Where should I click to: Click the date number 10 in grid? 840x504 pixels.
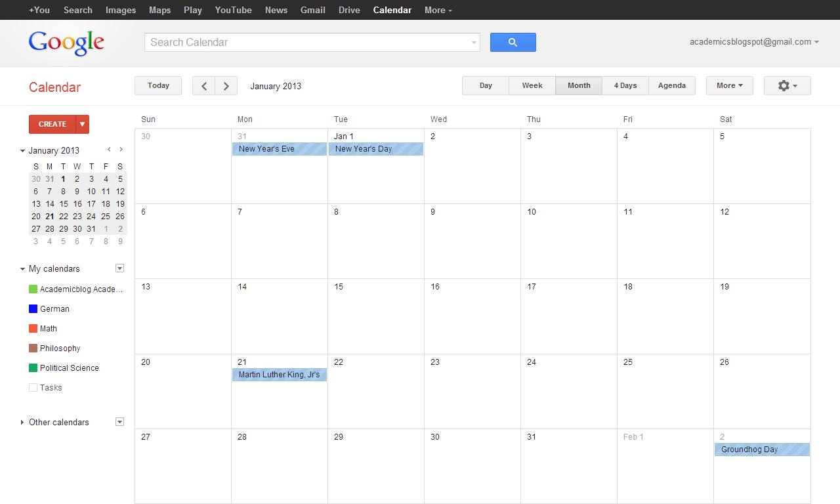(x=532, y=212)
